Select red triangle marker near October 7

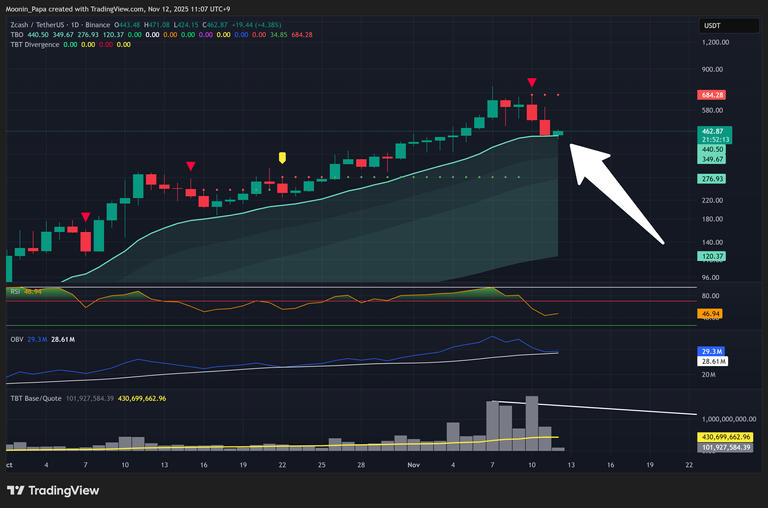86,217
